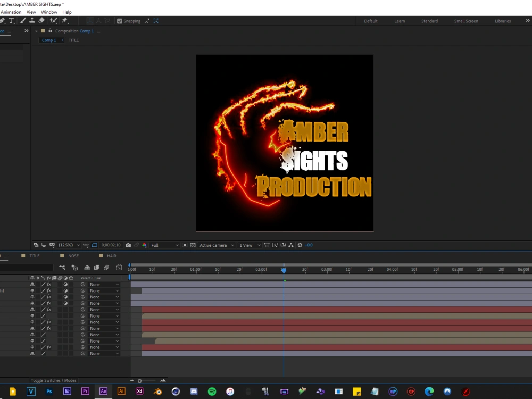Open Premiere Pro from the taskbar
Image resolution: width=532 pixels, height=399 pixels.
click(85, 391)
